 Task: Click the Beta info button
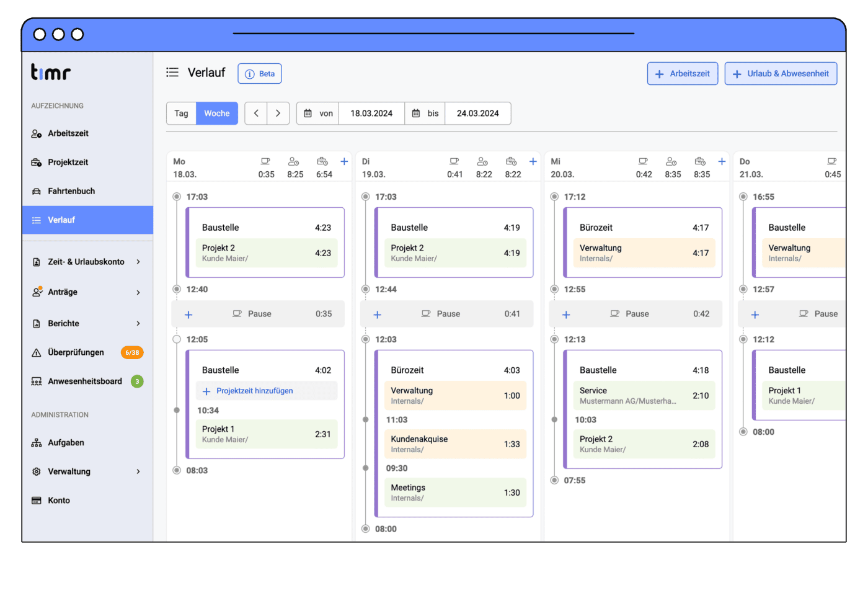point(260,74)
